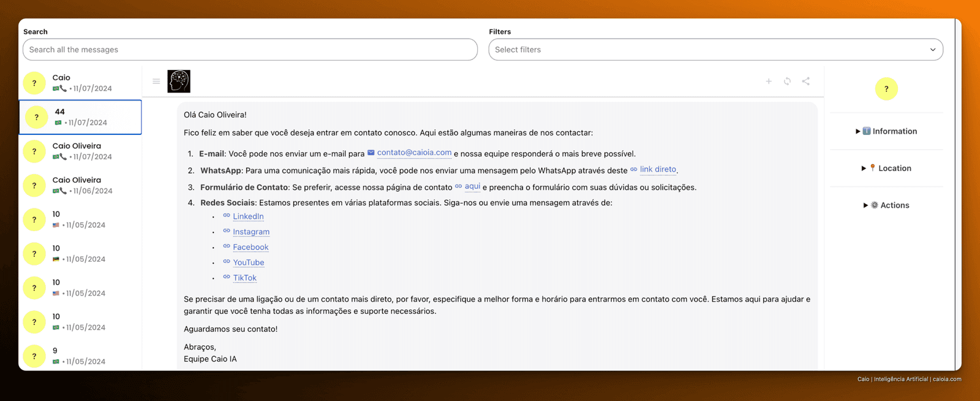Expand the Location section
The height and width of the screenshot is (401, 980).
pos(886,168)
